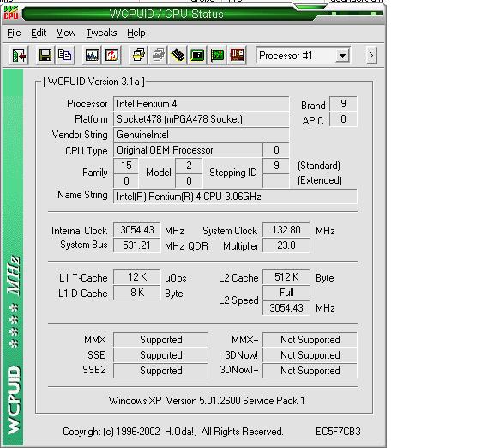Open the Edit menu

[x=39, y=33]
